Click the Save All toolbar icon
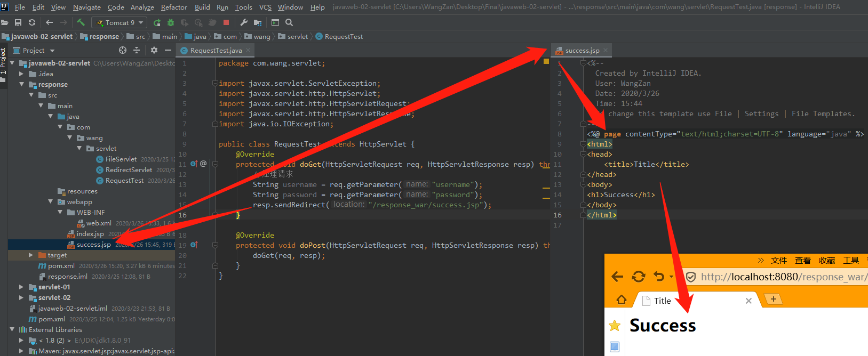Screen dimensions: 868x356 [x=18, y=22]
